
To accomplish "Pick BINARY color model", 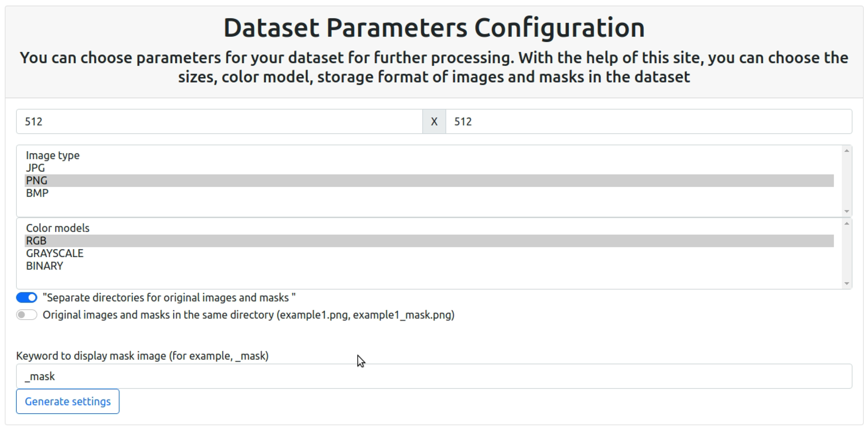I will tap(44, 266).
